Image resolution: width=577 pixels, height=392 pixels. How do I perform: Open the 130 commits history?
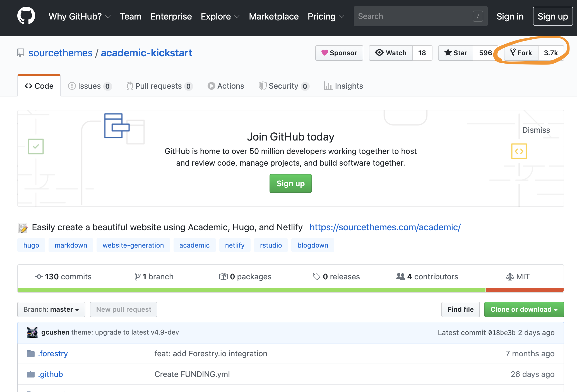pyautogui.click(x=63, y=277)
